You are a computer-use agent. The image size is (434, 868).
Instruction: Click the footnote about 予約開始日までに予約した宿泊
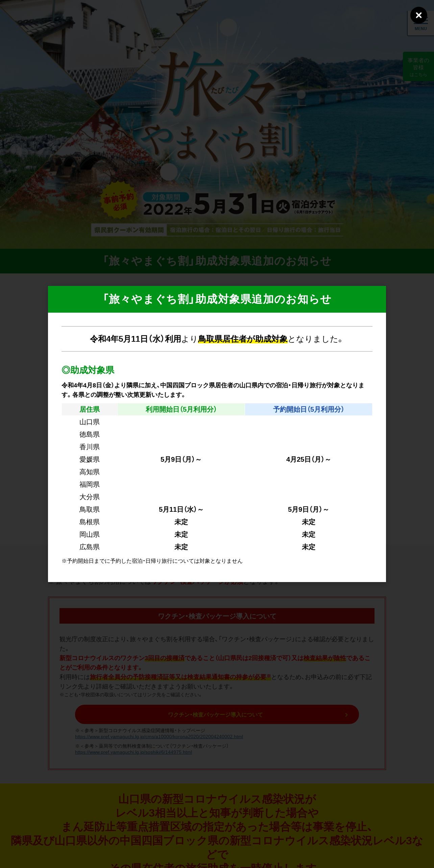[x=152, y=561]
